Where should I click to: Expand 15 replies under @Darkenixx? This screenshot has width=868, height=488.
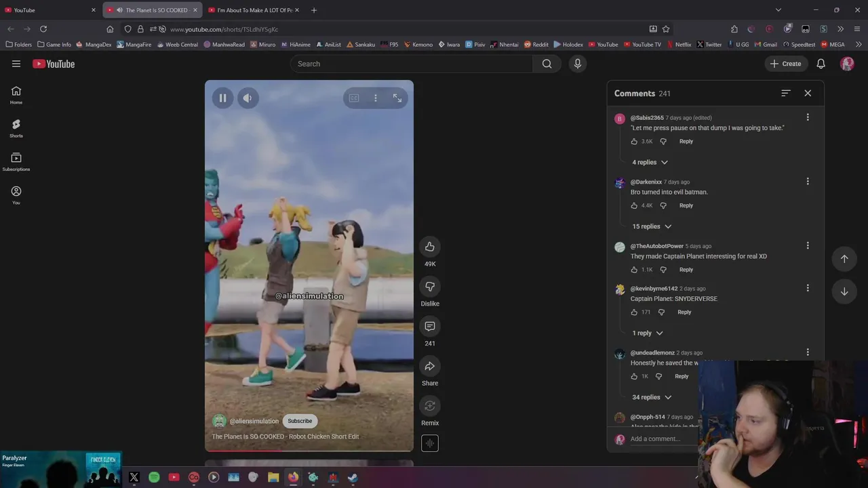pos(652,226)
